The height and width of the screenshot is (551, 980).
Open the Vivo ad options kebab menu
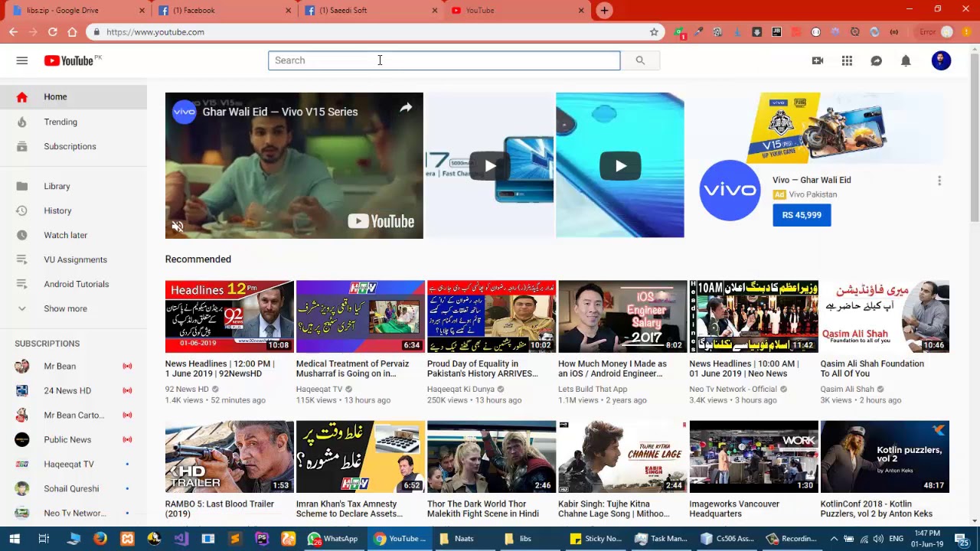pos(939,181)
